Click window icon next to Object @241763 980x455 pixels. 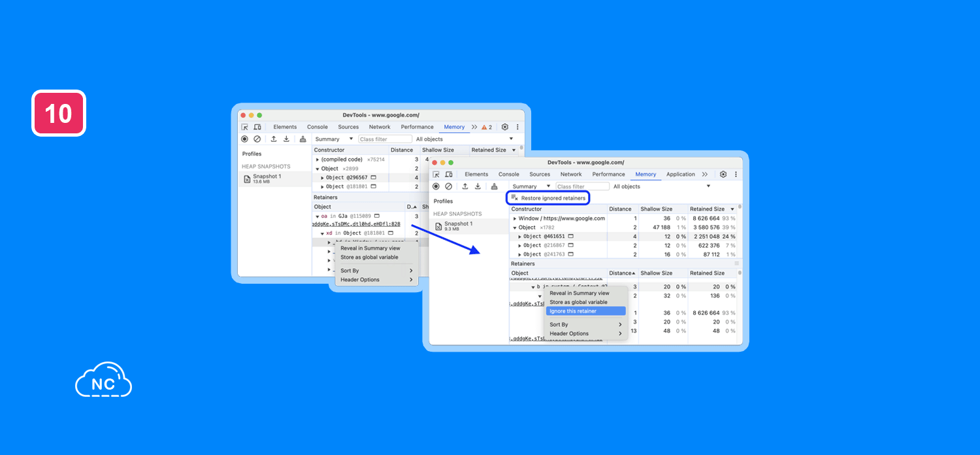click(570, 254)
